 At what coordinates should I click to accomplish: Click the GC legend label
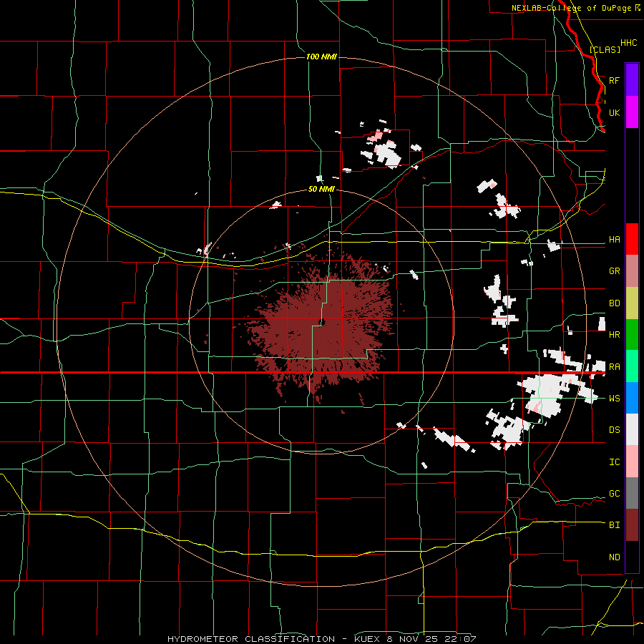614,494
